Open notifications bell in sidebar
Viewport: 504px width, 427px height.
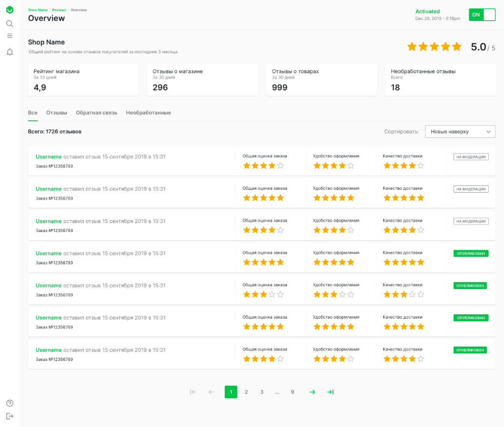click(x=10, y=52)
